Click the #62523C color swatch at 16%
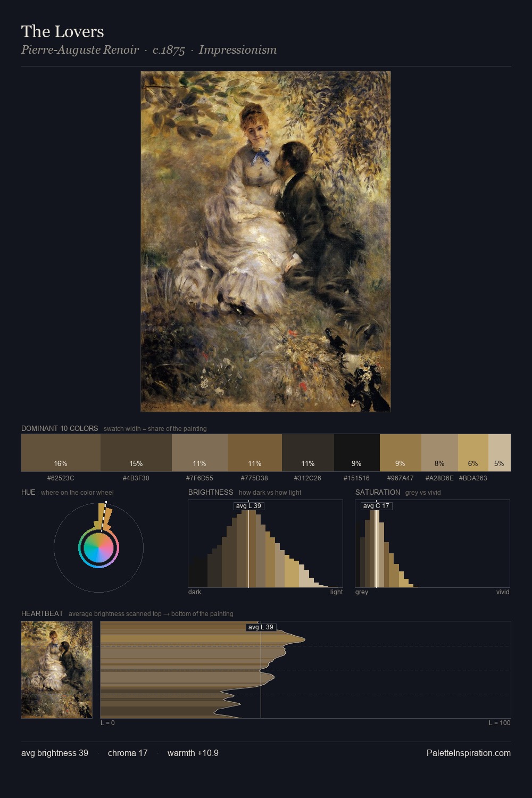 click(61, 453)
